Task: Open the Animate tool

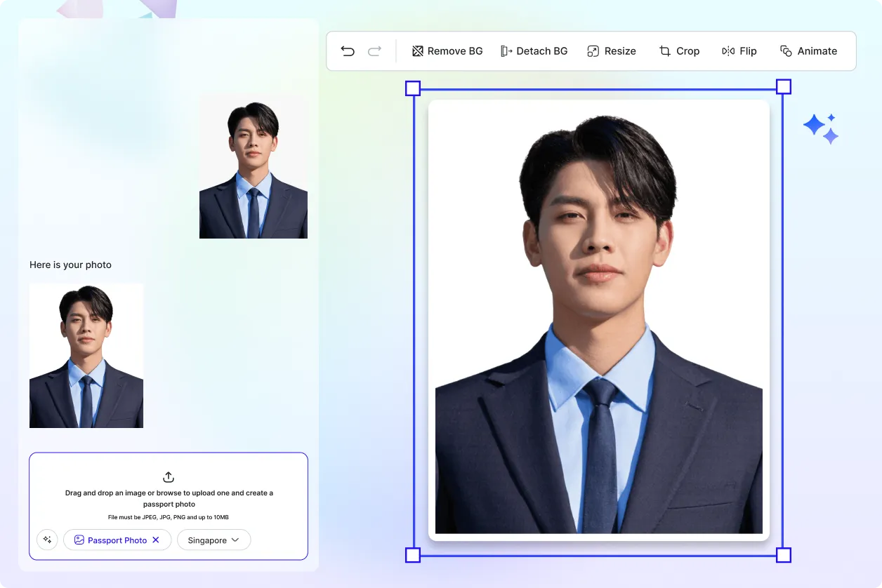Action: 808,51
